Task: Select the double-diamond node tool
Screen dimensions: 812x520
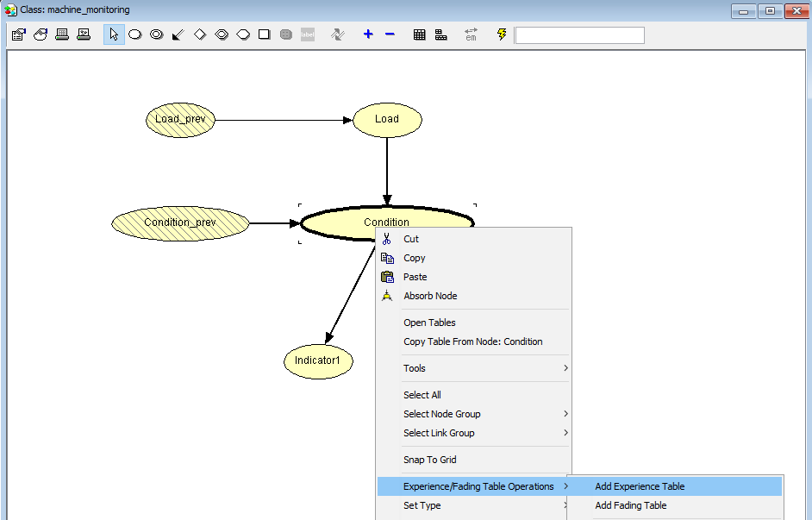Action: (222, 34)
